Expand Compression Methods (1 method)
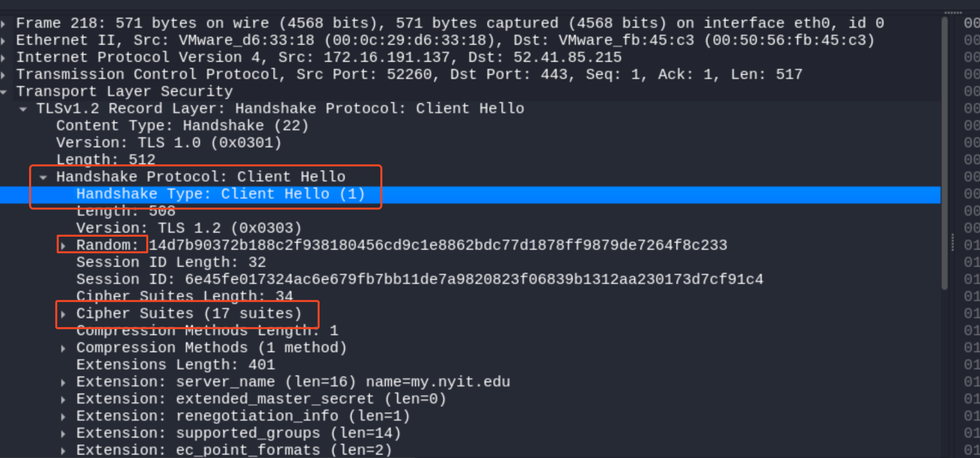 (64, 348)
